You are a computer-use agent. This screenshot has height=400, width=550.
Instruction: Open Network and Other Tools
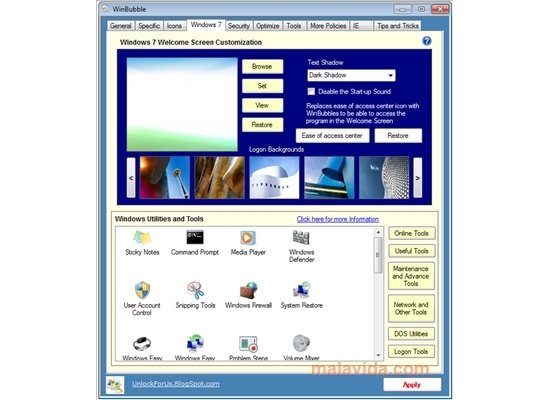click(x=411, y=308)
